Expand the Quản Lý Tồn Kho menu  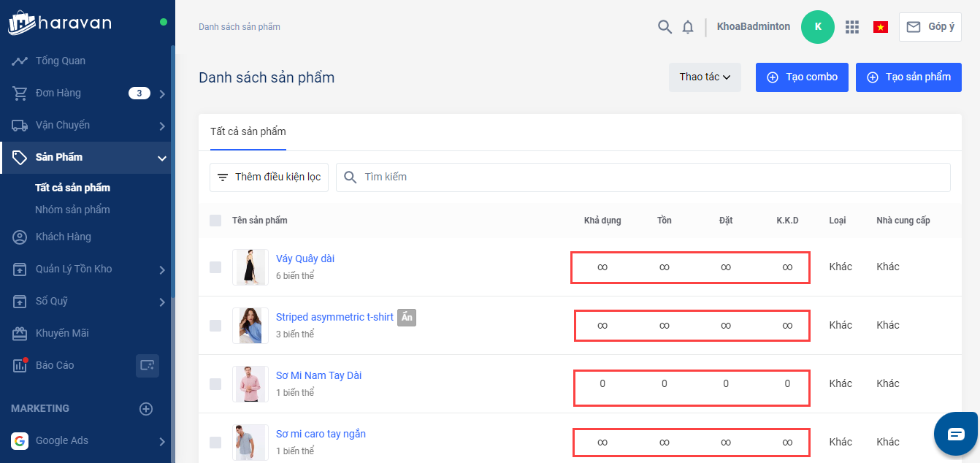point(162,269)
